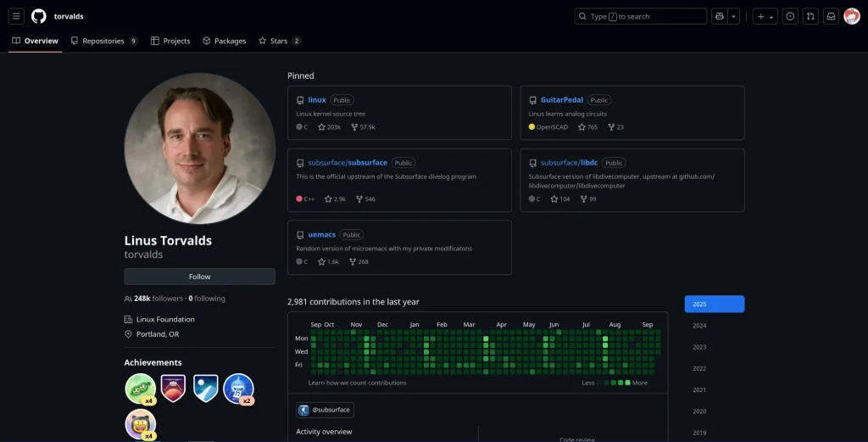Screen dimensions: 868x442
Task: Click brightest More legend square
Action: point(627,383)
